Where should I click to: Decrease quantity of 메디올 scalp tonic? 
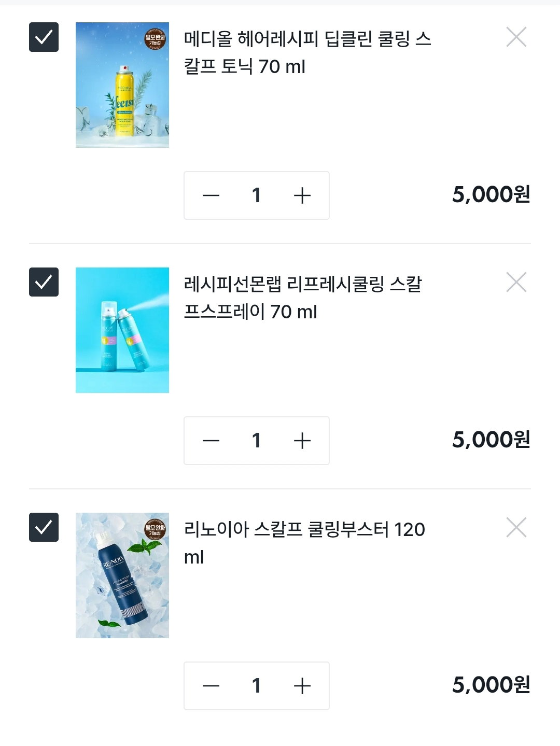pyautogui.click(x=211, y=195)
